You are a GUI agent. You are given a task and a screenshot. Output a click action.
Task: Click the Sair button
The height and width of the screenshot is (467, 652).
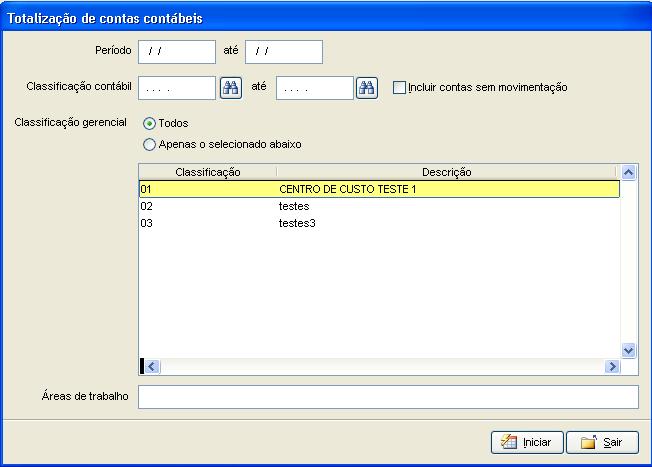[x=602, y=442]
